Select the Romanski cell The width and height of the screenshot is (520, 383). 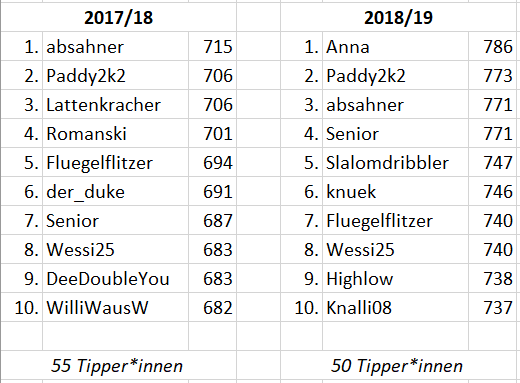115,133
